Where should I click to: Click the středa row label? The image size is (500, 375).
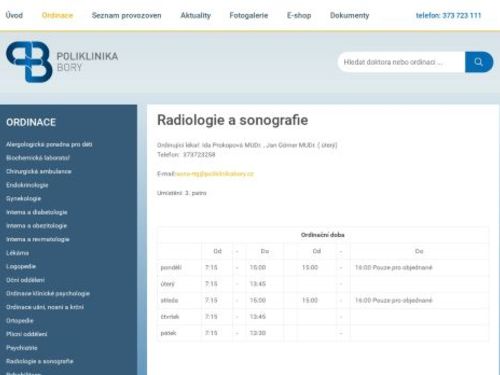169,300
